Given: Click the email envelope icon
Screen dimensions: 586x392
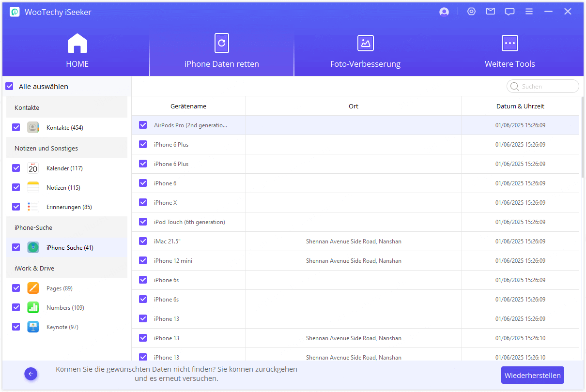Looking at the screenshot, I should pyautogui.click(x=490, y=11).
